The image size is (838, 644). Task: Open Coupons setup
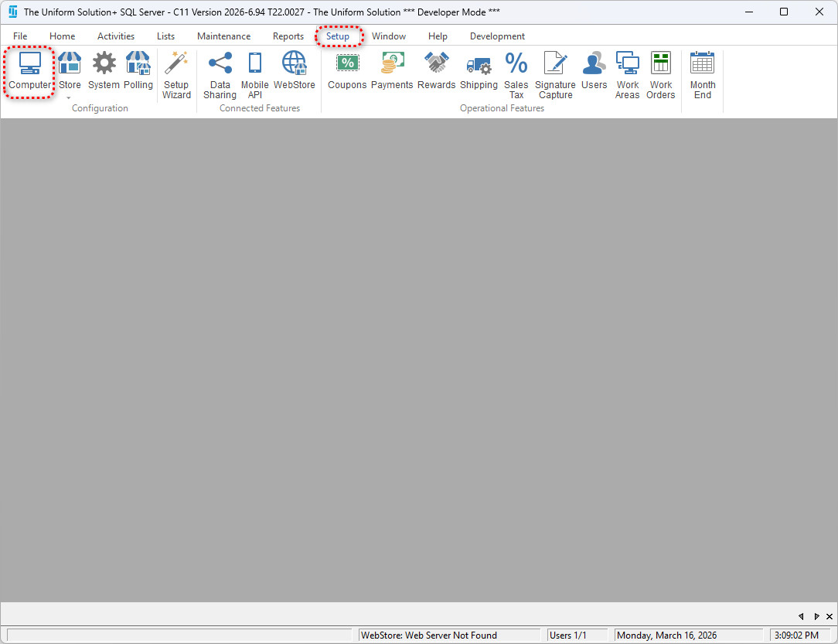tap(347, 71)
